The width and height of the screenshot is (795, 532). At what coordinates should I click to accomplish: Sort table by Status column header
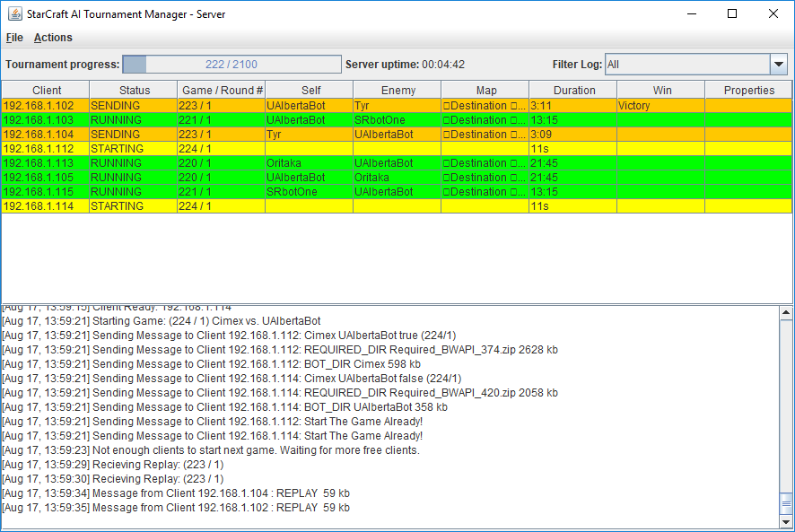(x=134, y=91)
